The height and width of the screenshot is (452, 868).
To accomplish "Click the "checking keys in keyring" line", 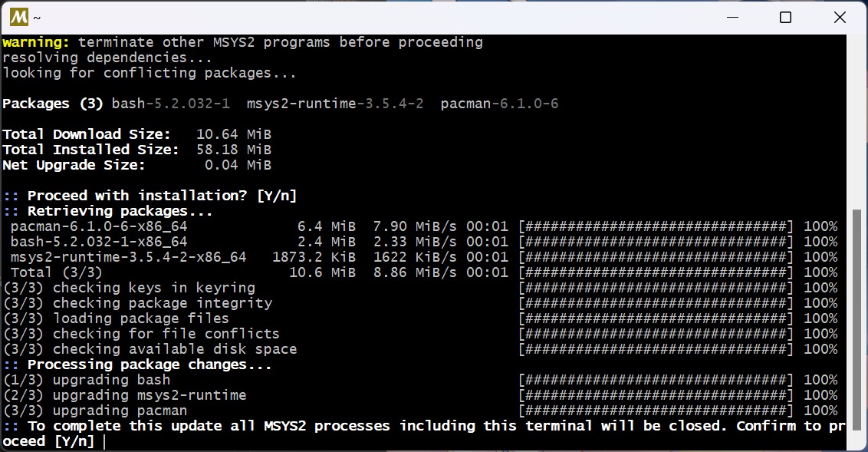I will click(x=129, y=288).
